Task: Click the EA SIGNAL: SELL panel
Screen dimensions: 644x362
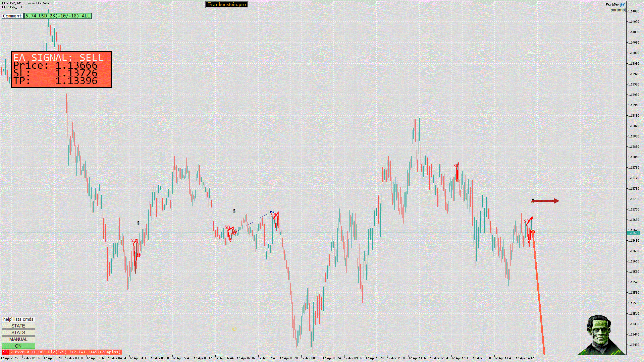Action: [61, 70]
